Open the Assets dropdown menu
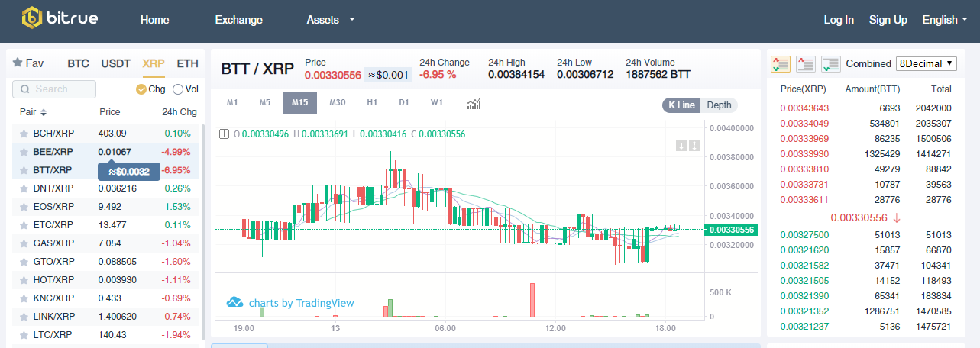Viewport: 980px width, 348px height. coord(331,20)
